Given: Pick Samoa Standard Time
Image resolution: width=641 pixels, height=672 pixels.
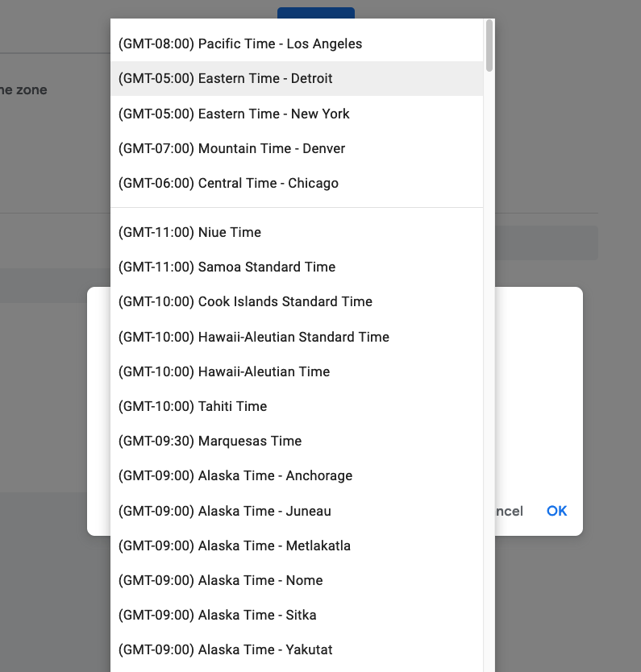Looking at the screenshot, I should coord(227,267).
